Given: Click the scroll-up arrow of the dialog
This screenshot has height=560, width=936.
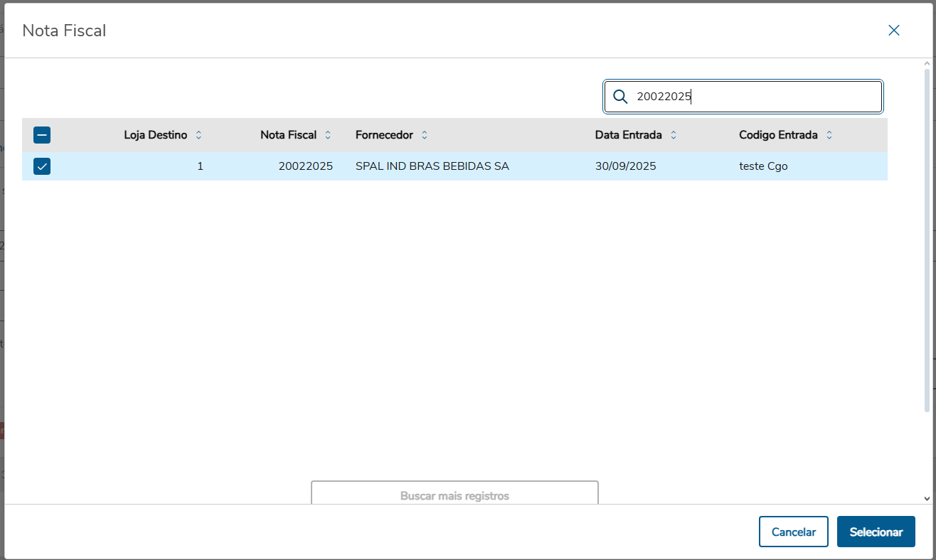Looking at the screenshot, I should (927, 64).
